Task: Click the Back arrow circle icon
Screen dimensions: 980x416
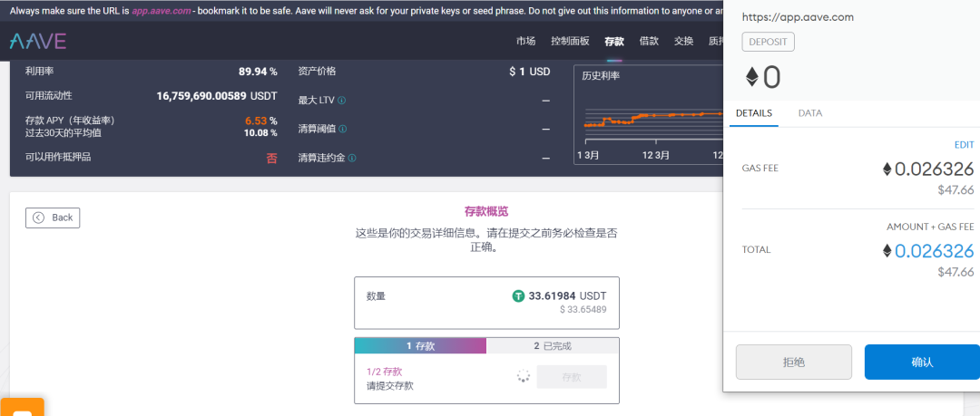Action: pyautogui.click(x=39, y=218)
